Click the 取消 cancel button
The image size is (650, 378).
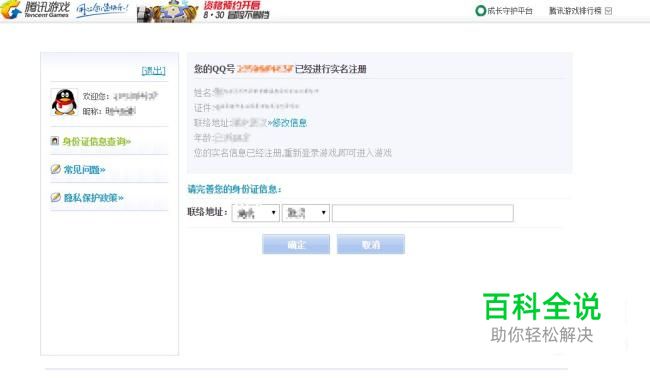click(x=371, y=245)
